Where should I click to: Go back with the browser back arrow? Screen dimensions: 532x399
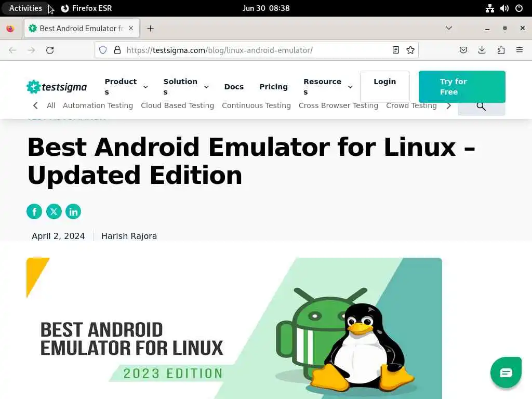point(12,50)
